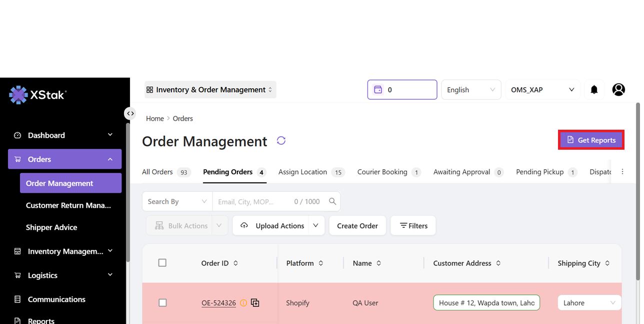Click the refresh orders sync icon
Image resolution: width=644 pixels, height=324 pixels.
pos(281,141)
